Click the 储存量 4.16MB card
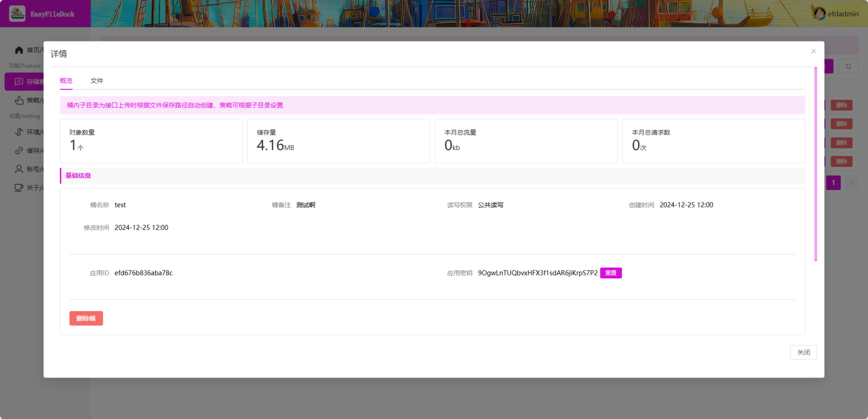868x419 pixels. point(339,141)
